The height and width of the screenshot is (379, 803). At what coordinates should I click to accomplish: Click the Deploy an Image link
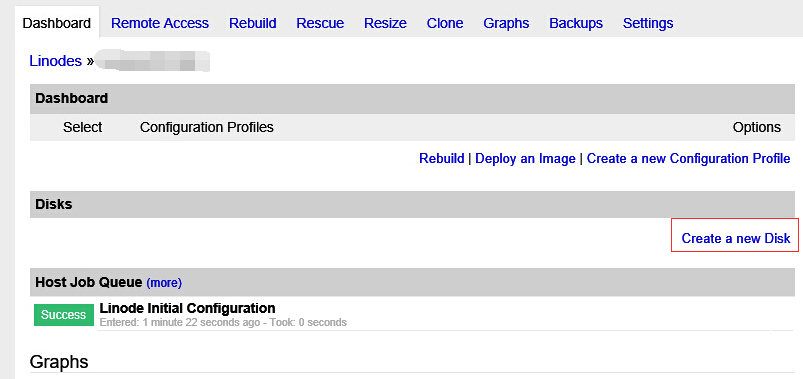pos(525,159)
